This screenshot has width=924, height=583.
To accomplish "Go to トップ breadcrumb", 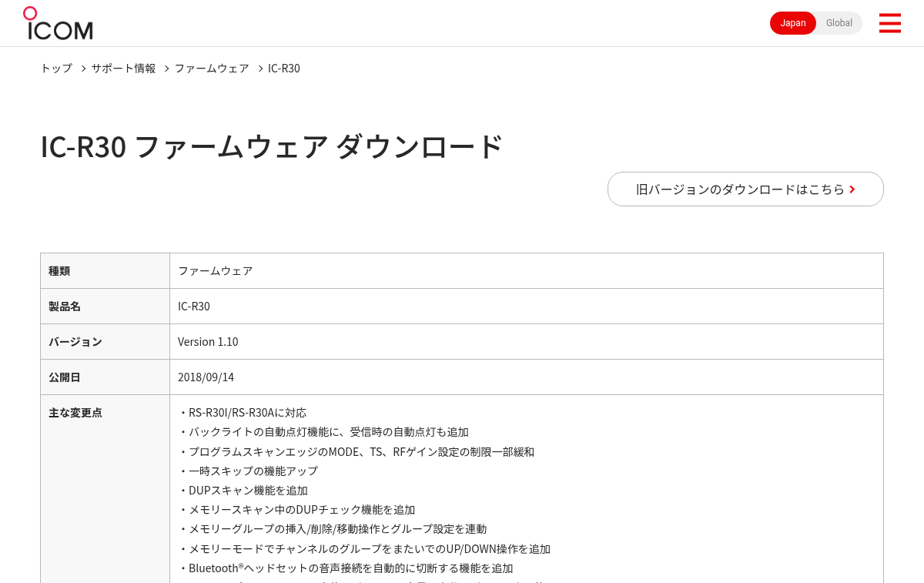I will [56, 68].
